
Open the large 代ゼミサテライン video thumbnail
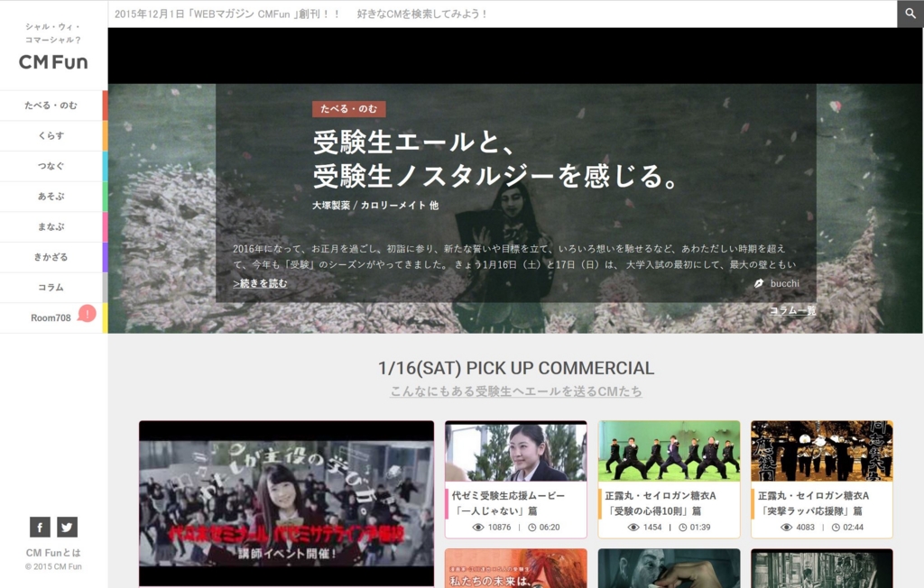tap(286, 503)
